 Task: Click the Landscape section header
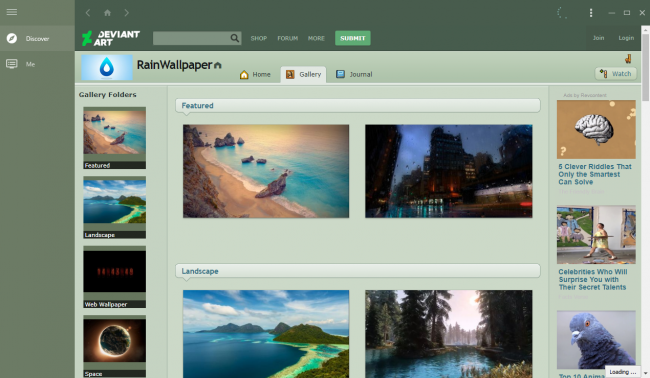pyautogui.click(x=358, y=271)
